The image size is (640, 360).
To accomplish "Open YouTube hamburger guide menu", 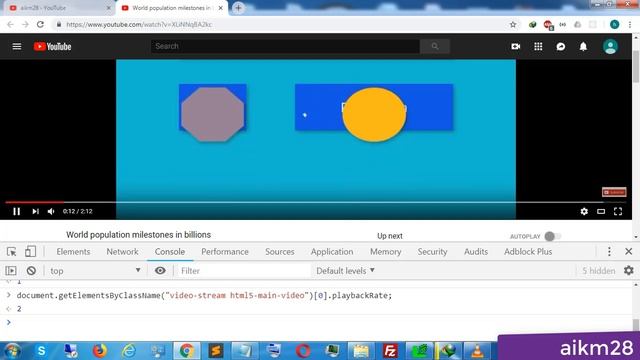I will click(x=17, y=47).
